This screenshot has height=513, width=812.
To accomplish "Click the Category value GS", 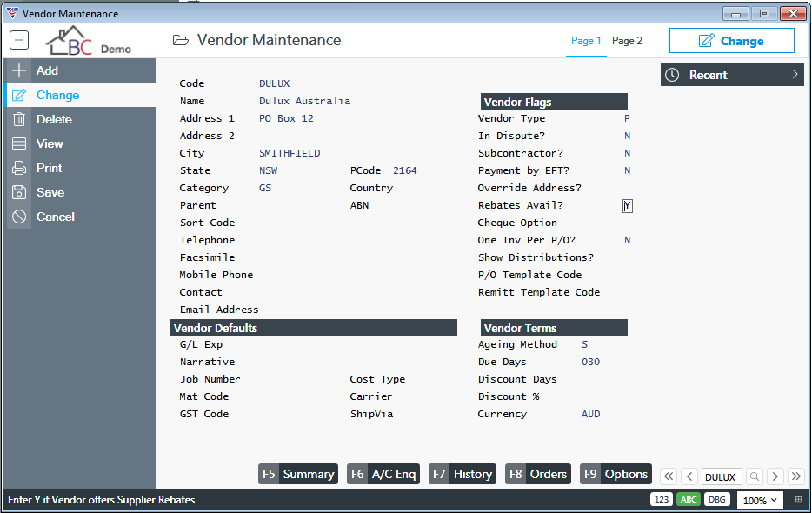I will click(265, 188).
